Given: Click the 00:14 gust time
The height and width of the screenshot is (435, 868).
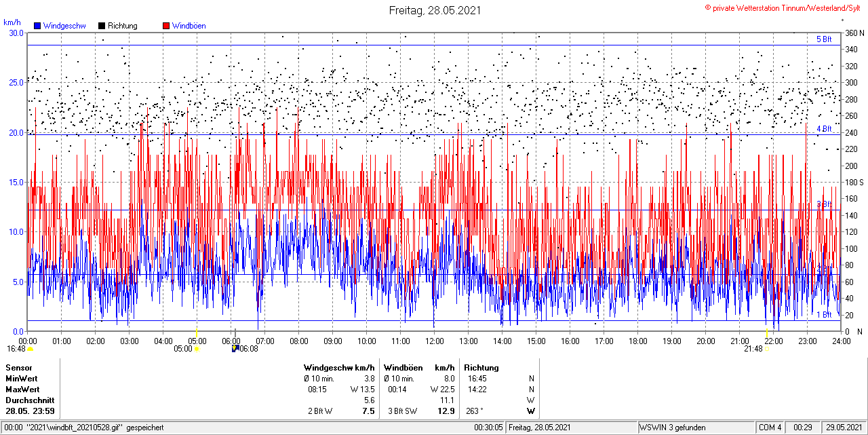Looking at the screenshot, I should 397,390.
